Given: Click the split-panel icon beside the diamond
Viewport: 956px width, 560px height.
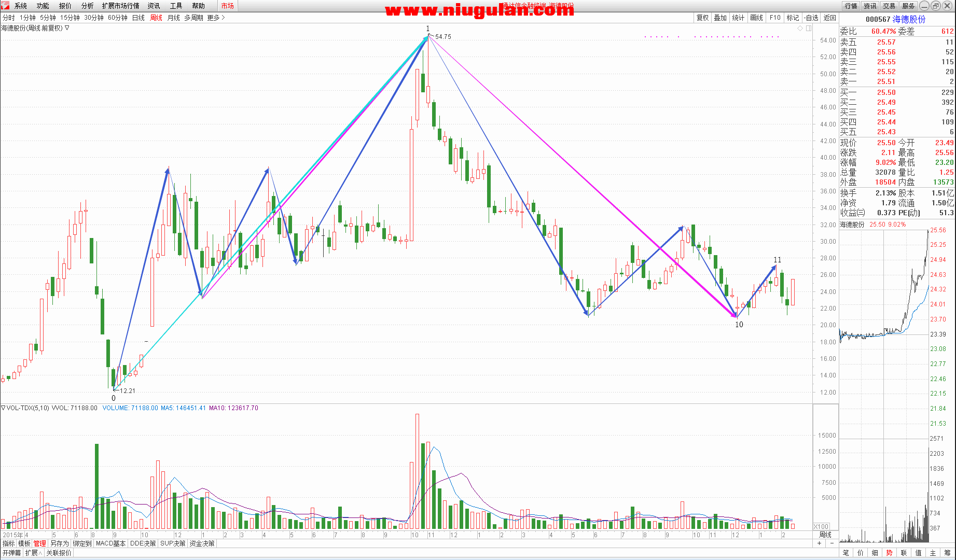Looking at the screenshot, I should coord(809,29).
